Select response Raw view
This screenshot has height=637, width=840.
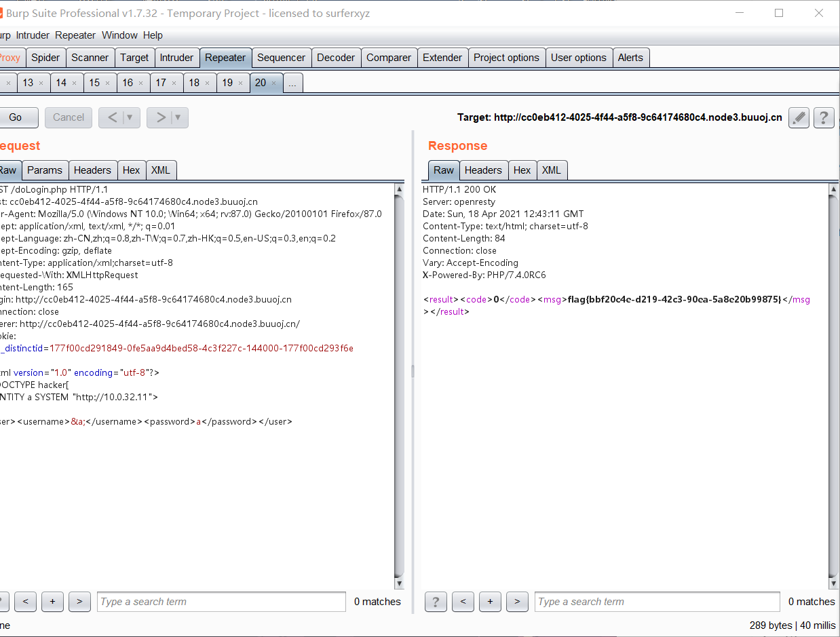point(444,170)
